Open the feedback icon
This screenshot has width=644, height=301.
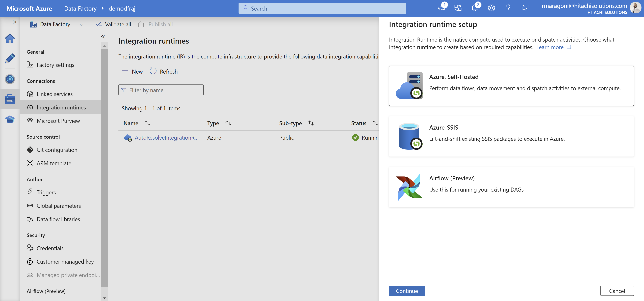pyautogui.click(x=525, y=8)
